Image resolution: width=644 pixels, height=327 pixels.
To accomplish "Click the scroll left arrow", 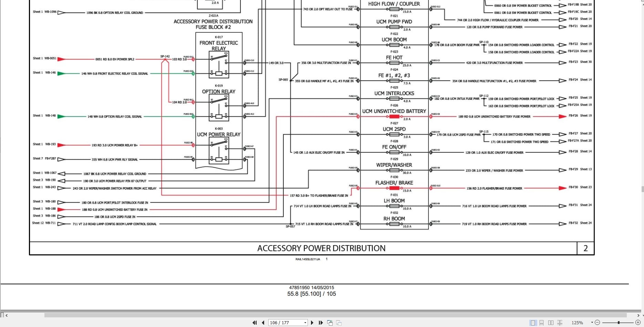I will click(7, 315).
